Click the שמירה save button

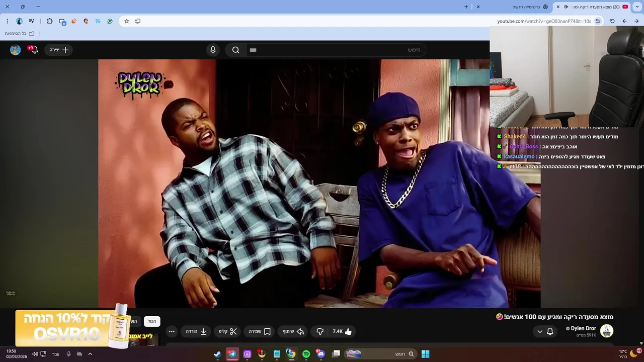[260, 331]
